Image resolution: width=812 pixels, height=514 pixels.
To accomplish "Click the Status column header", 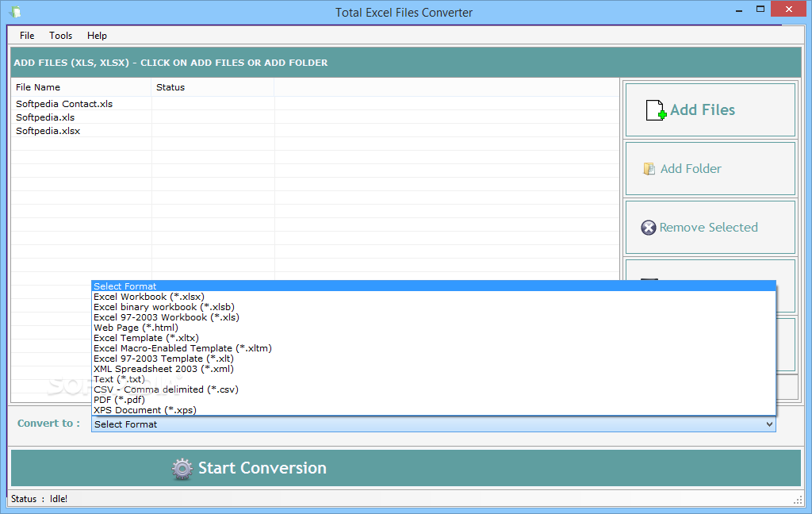I will click(x=213, y=87).
